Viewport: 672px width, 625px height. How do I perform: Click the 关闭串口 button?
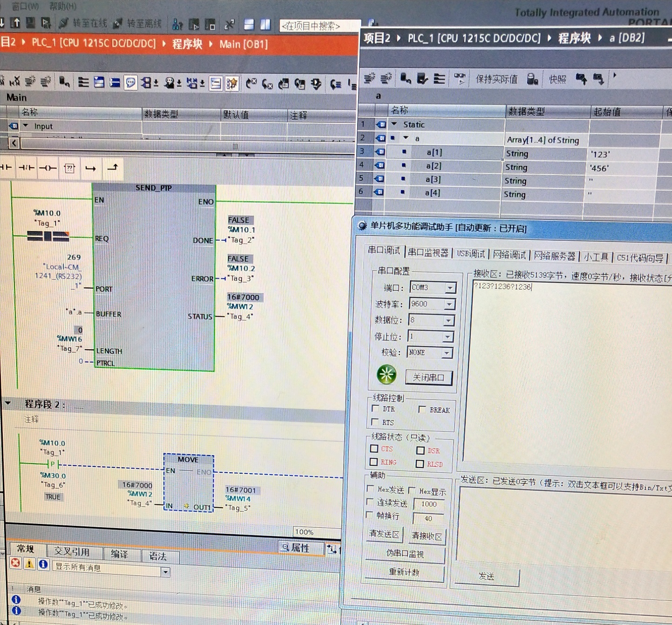[x=428, y=377]
